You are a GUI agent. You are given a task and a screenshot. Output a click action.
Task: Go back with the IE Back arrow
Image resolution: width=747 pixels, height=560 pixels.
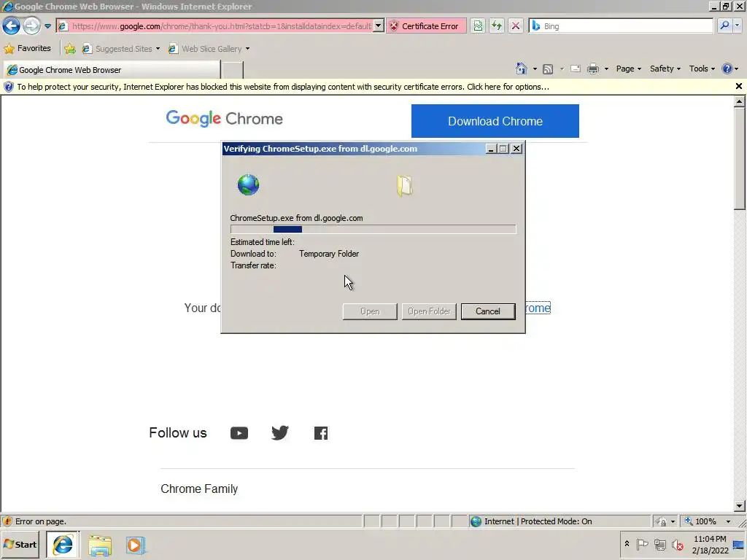12,26
